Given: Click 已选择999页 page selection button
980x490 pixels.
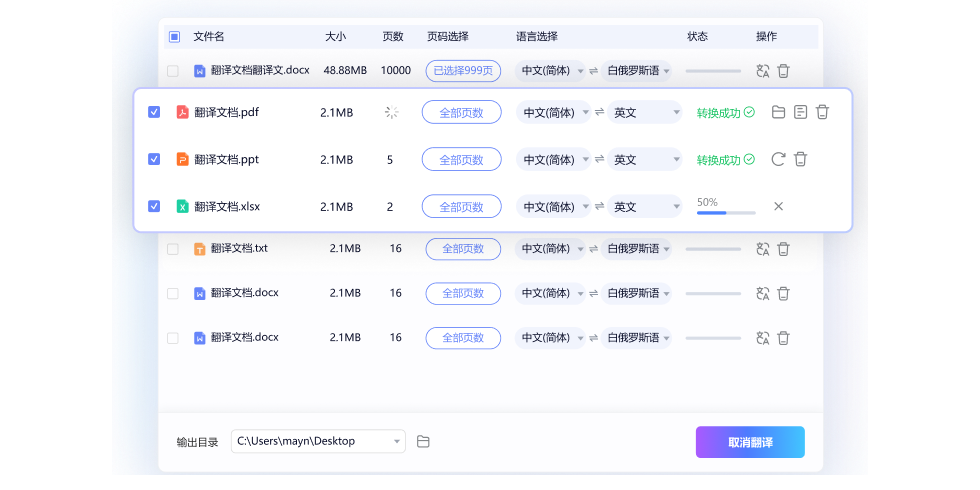Looking at the screenshot, I should pyautogui.click(x=463, y=71).
